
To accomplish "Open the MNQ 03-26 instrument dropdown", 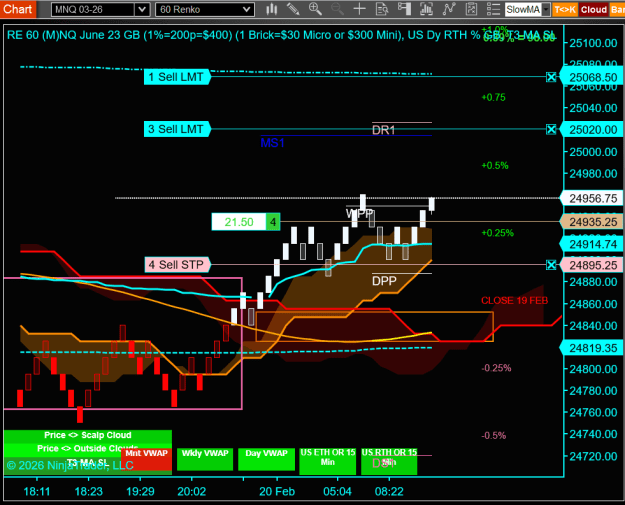I will click(x=142, y=10).
